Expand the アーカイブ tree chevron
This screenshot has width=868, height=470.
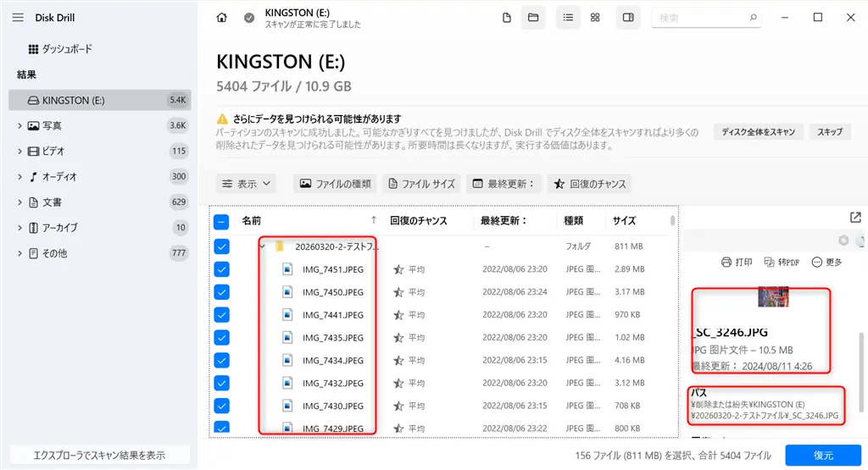pos(19,228)
